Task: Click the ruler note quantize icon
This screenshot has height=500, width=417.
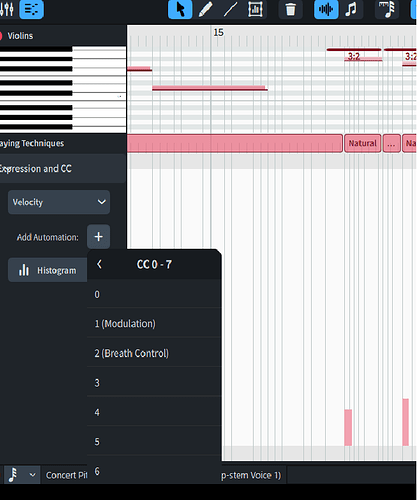Action: point(387,9)
